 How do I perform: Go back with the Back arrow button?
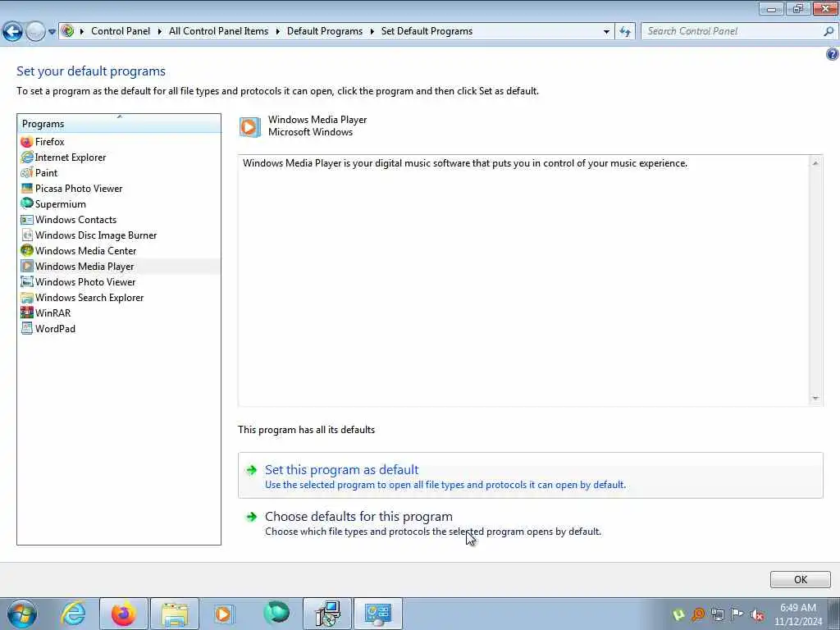point(12,31)
